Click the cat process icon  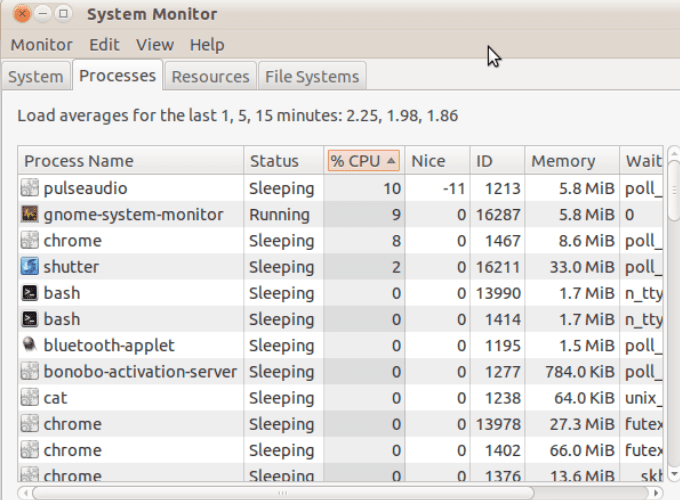(30, 397)
